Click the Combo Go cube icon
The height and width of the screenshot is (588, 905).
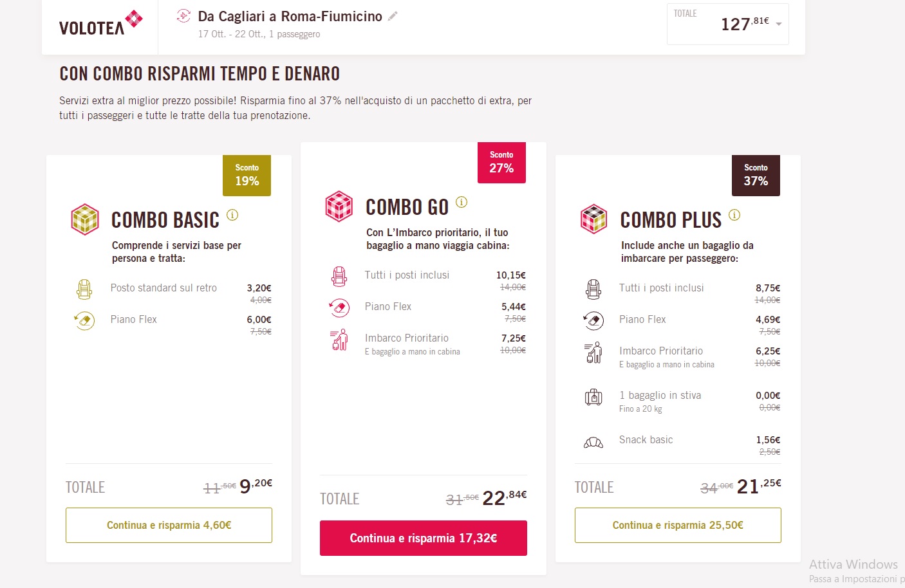339,207
